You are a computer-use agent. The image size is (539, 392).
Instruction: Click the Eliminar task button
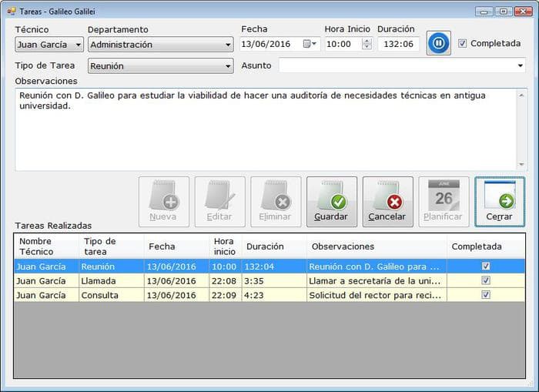point(276,202)
